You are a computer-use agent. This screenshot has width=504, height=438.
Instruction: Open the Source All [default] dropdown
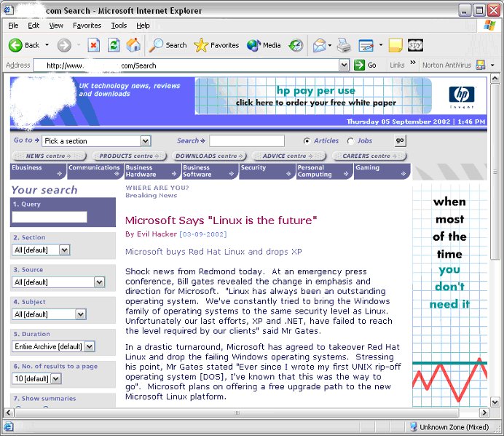[x=99, y=282]
